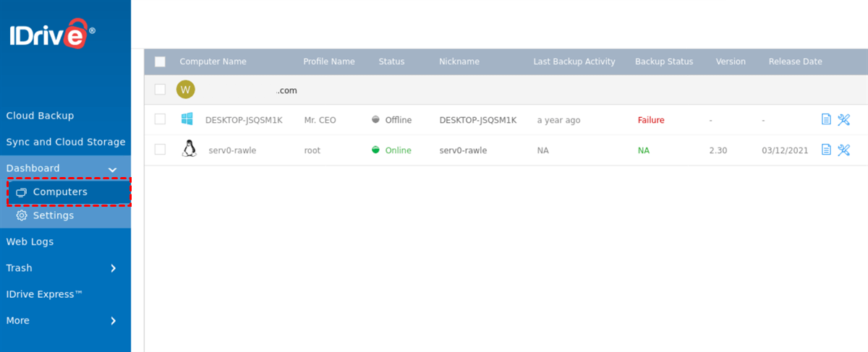Collapse the Dashboard menu chevron
The image size is (868, 352).
[x=113, y=169]
